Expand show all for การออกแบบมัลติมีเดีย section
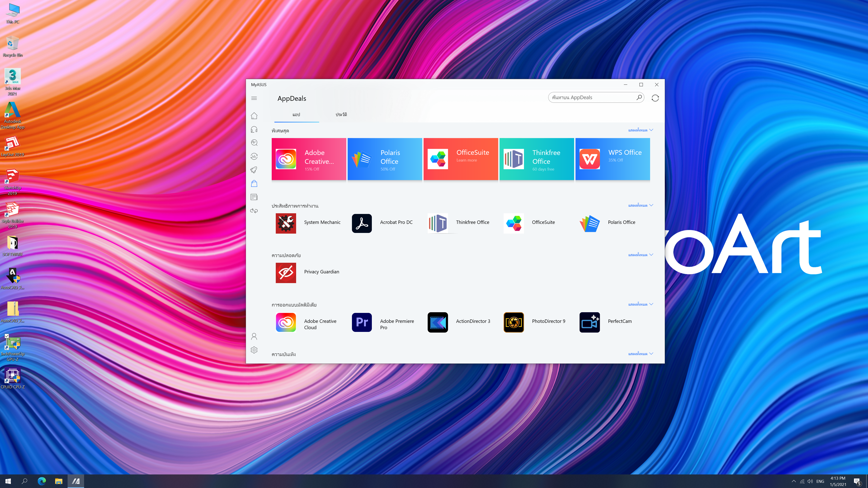The image size is (868, 488). click(x=641, y=305)
